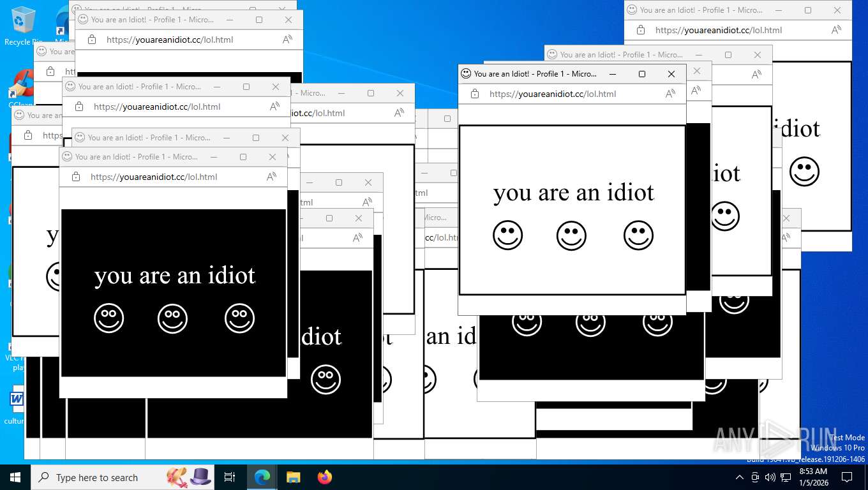Show hidden system tray icons
Viewport: 868px width, 490px height.
(x=740, y=477)
